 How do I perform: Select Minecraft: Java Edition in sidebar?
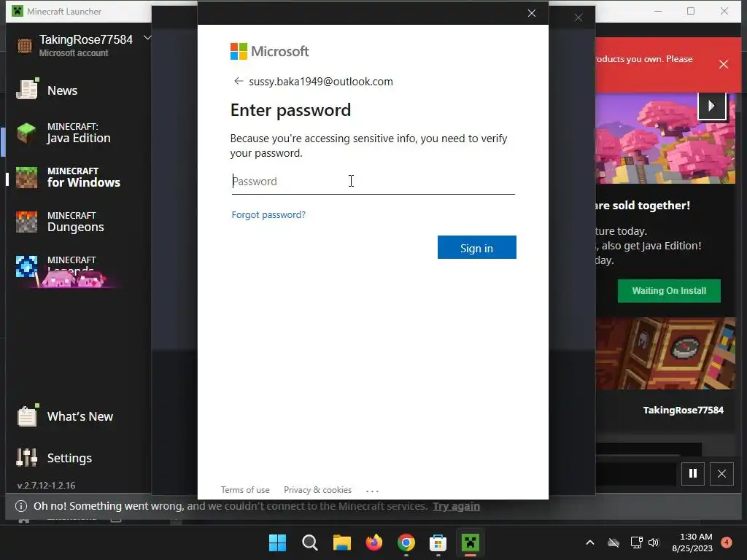pos(79,133)
